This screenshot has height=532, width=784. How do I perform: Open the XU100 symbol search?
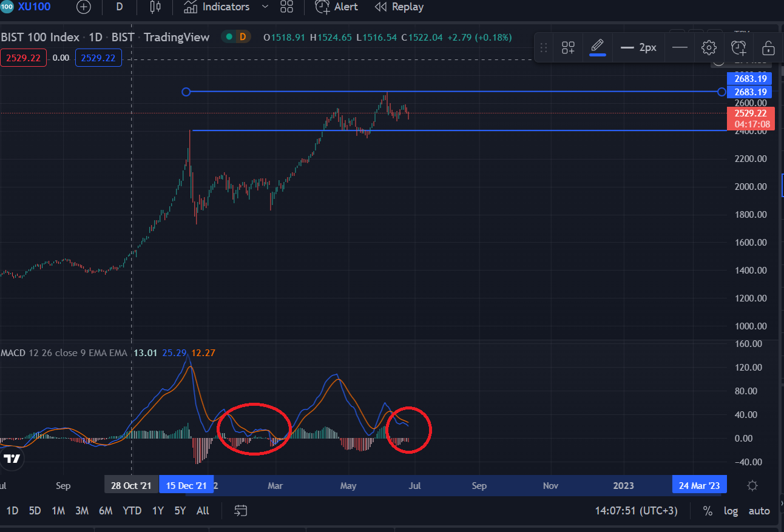(x=35, y=7)
